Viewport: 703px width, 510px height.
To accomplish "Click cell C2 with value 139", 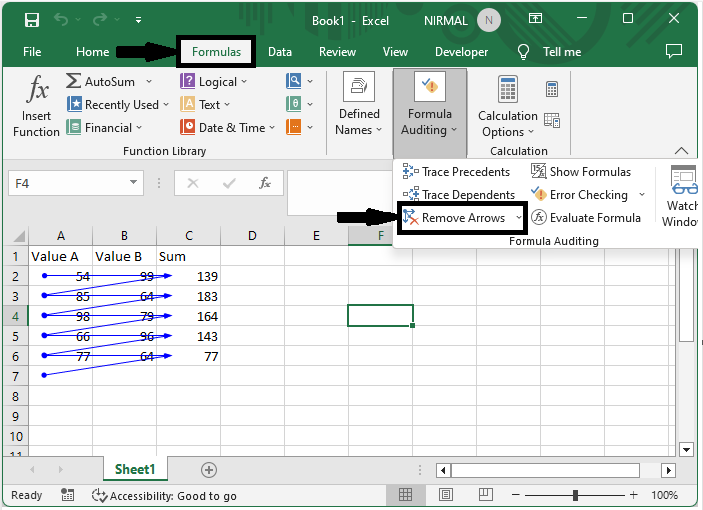I will pos(189,276).
